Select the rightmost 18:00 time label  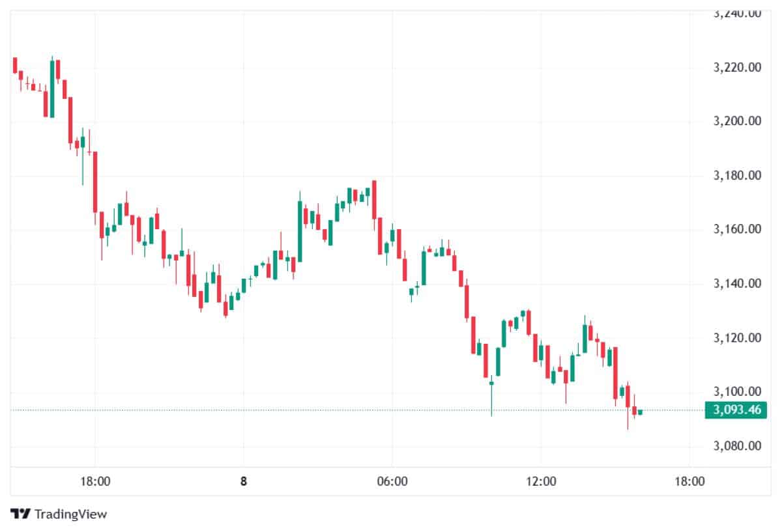(689, 482)
